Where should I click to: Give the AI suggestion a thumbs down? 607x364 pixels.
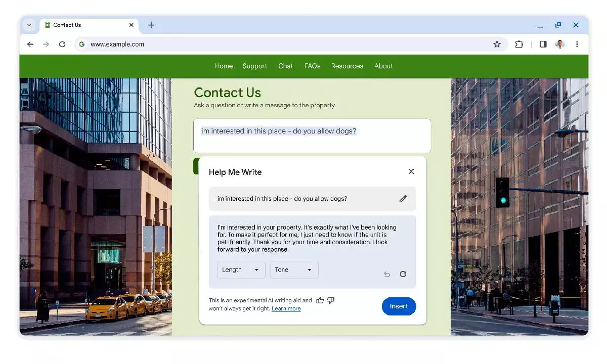[x=331, y=300]
